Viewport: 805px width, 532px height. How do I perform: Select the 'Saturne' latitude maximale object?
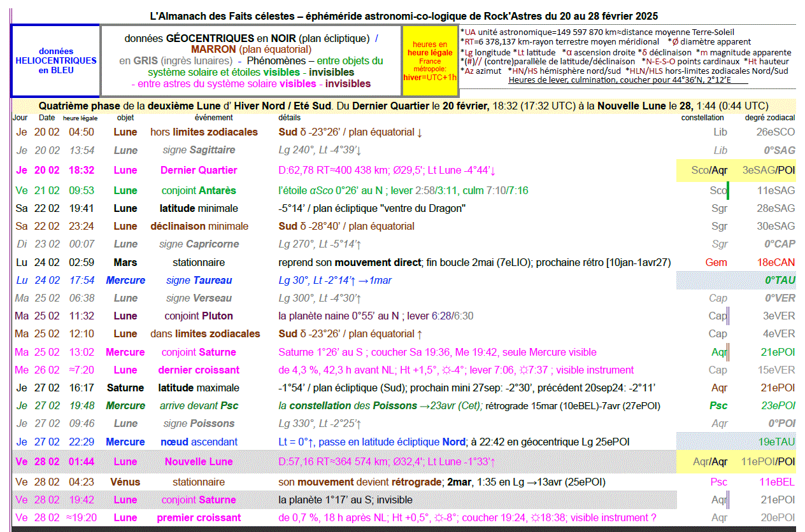pyautogui.click(x=125, y=388)
